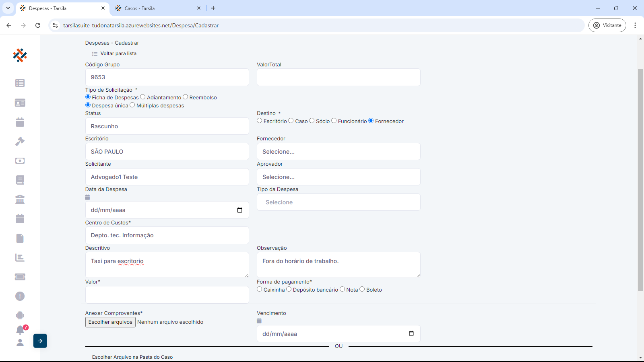Select the Reembolso radio option

pos(186,97)
